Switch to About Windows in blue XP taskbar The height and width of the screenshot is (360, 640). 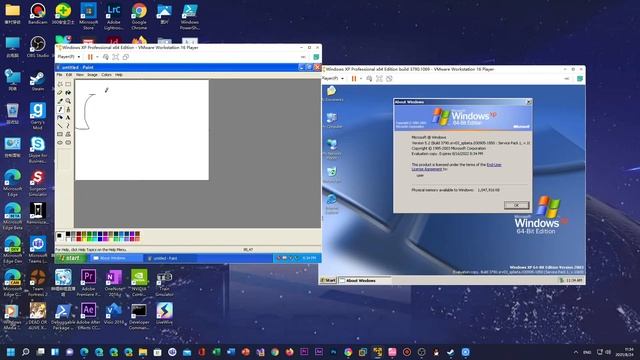point(116,258)
